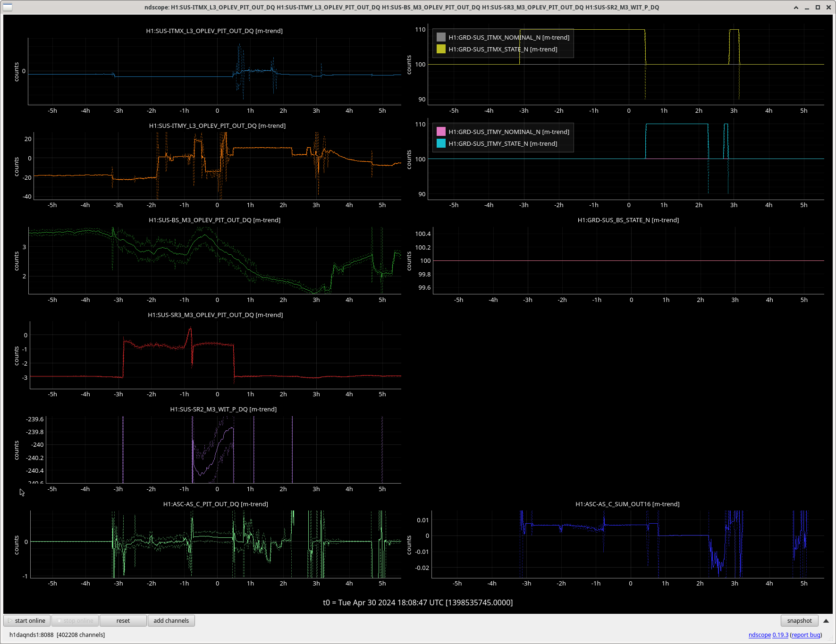Image resolution: width=836 pixels, height=644 pixels.
Task: Expand the panel arrow beside snapshot
Action: pyautogui.click(x=826, y=620)
